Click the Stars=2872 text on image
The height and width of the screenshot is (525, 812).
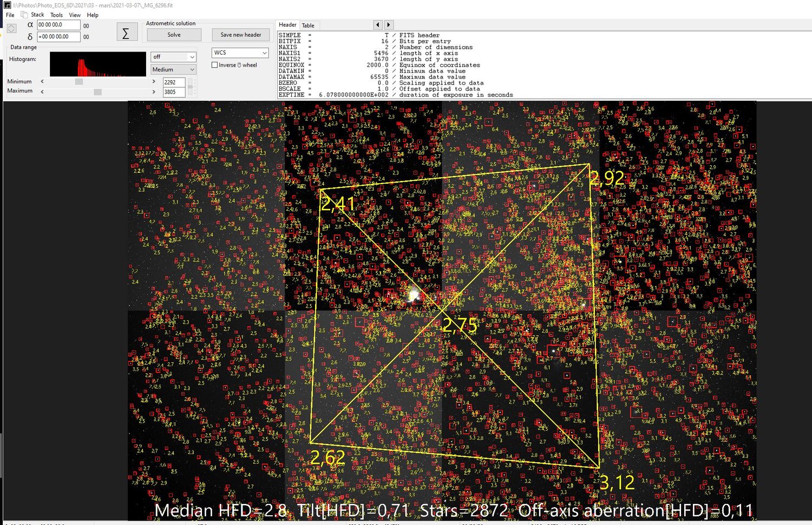(x=464, y=510)
